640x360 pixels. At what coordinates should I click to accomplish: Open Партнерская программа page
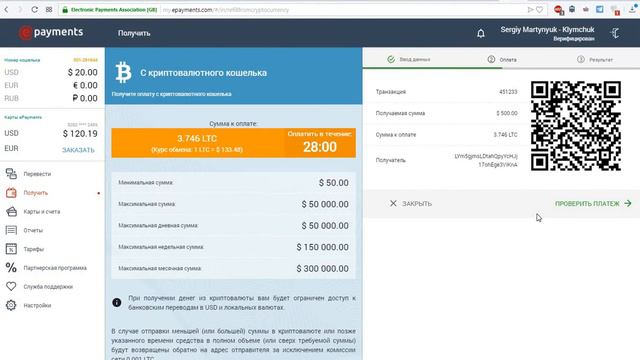click(x=55, y=268)
